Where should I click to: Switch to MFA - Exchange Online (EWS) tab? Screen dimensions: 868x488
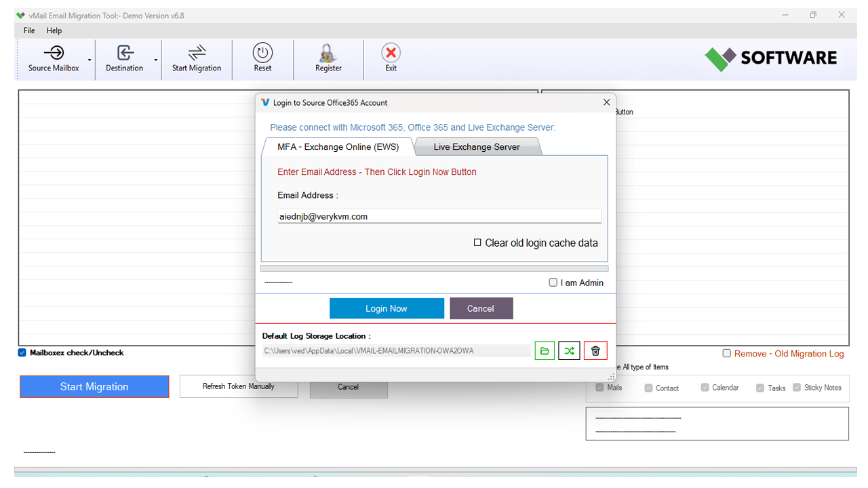pyautogui.click(x=338, y=146)
